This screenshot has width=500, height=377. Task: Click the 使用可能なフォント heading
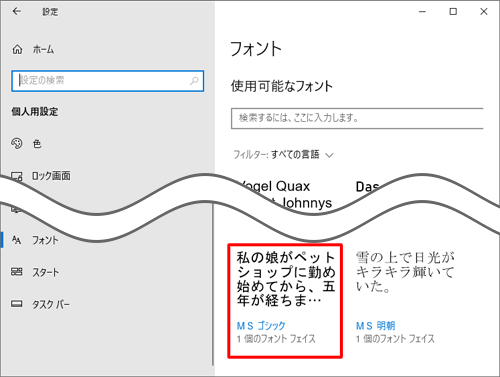(x=282, y=86)
